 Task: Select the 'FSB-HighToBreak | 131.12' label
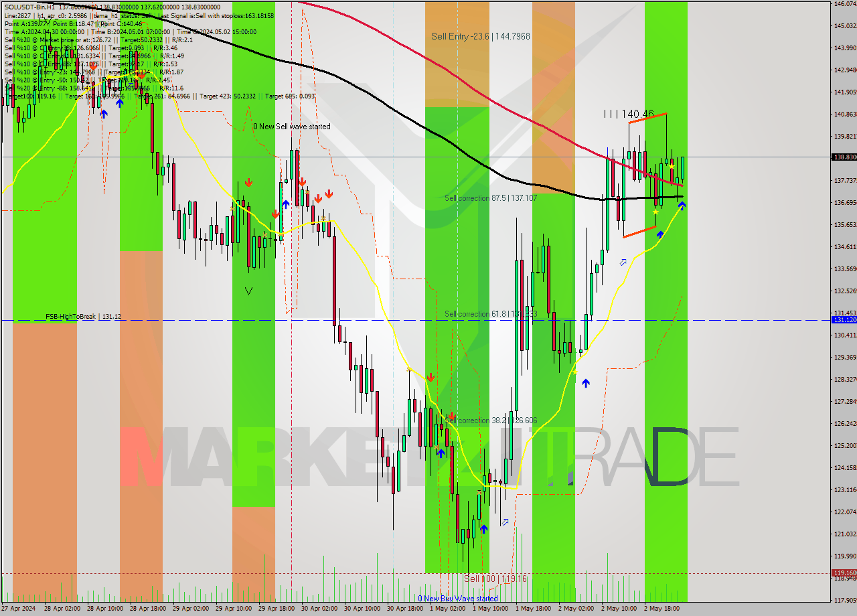click(83, 317)
